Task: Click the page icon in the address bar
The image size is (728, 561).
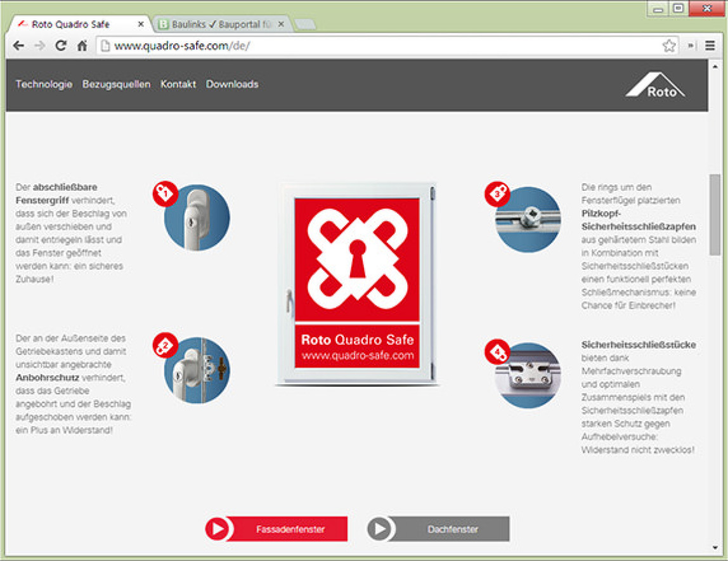Action: coord(105,46)
